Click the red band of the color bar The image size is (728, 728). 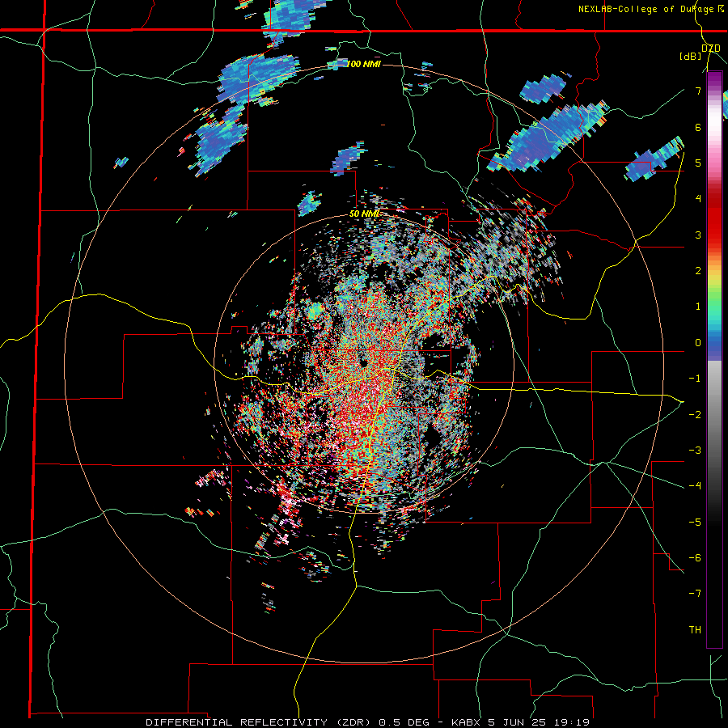[714, 218]
